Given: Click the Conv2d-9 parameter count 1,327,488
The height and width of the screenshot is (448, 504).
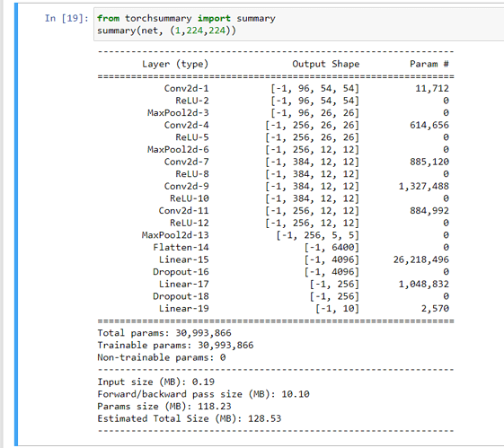Looking at the screenshot, I should point(424,186).
